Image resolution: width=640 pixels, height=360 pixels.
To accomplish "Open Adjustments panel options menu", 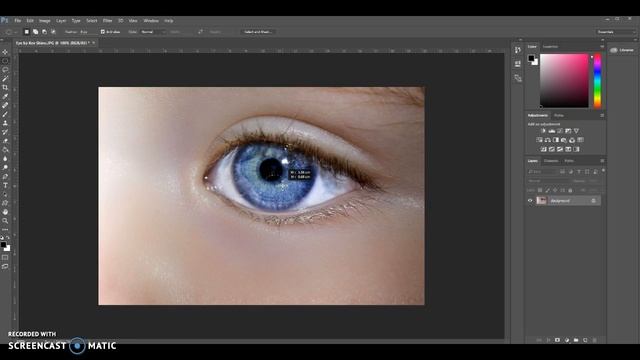I will pyautogui.click(x=602, y=116).
